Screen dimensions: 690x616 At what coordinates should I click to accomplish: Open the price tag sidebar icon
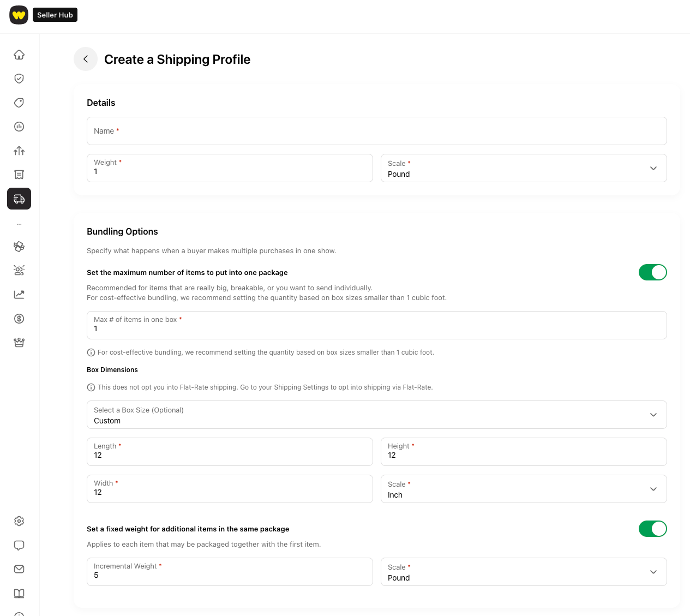(19, 103)
